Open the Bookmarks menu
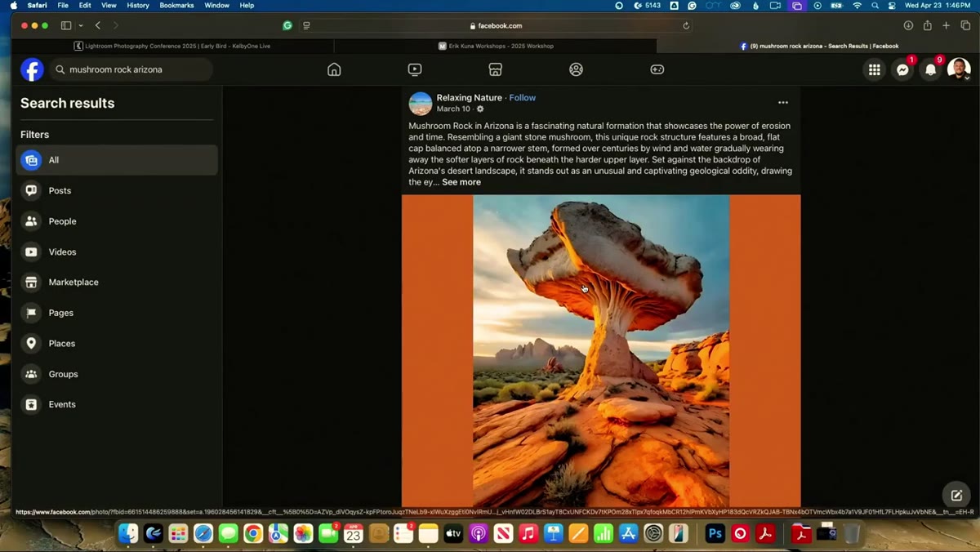The image size is (980, 552). (176, 6)
